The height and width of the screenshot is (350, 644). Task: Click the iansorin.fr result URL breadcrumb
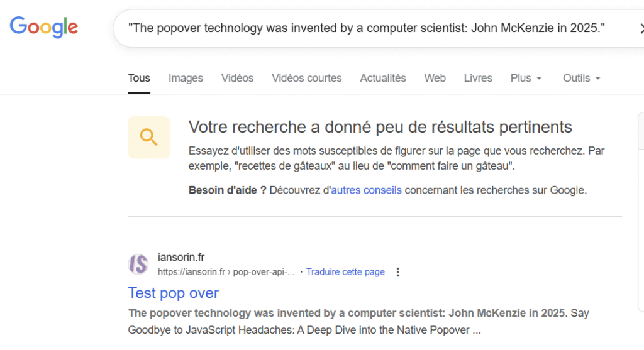226,272
